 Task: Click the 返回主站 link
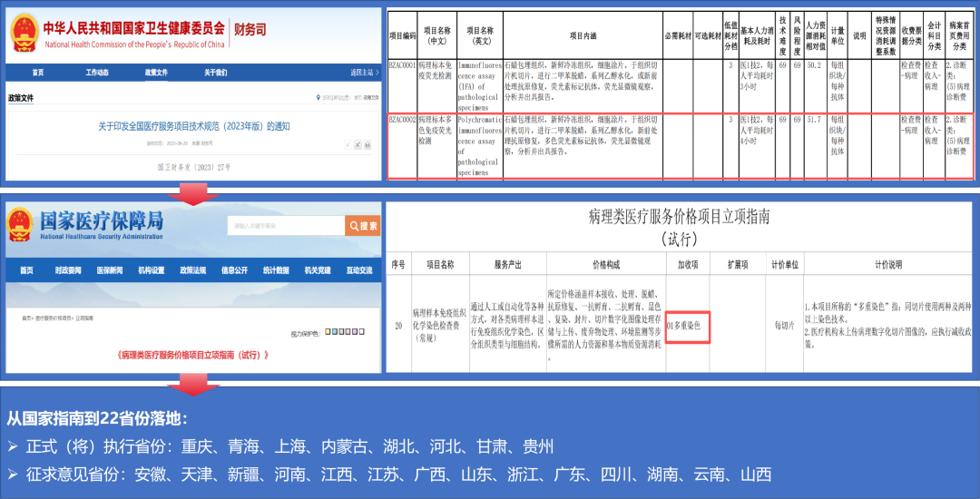click(x=365, y=73)
